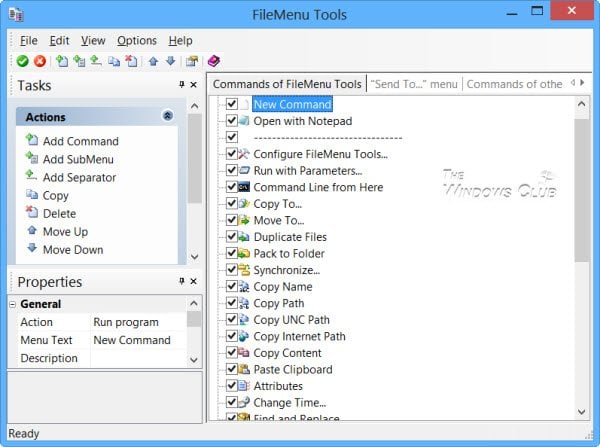Click the command list vertical scrollbar thumb

pyautogui.click(x=582, y=190)
